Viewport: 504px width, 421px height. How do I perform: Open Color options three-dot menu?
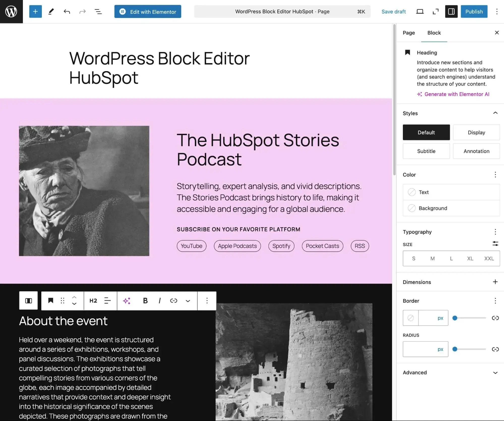(x=495, y=175)
